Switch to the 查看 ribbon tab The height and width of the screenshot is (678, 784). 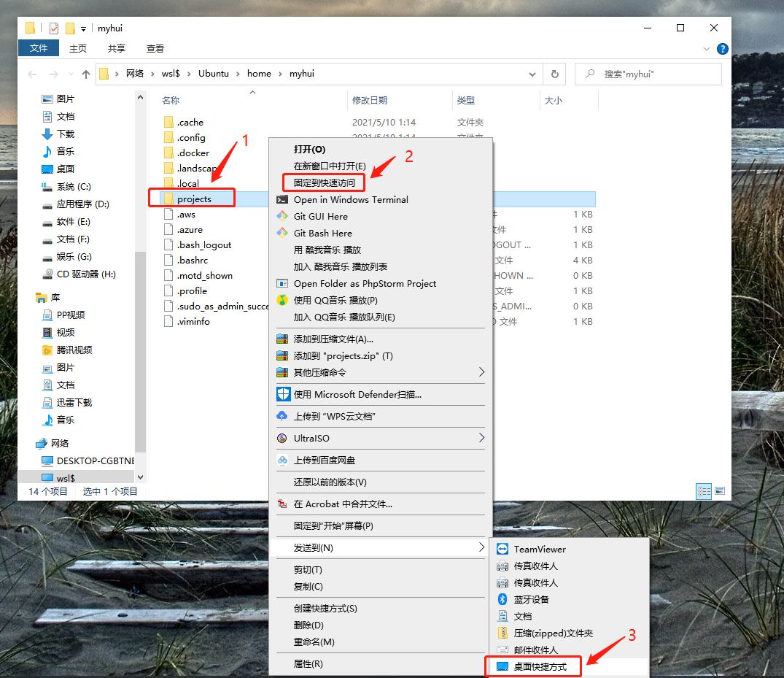pyautogui.click(x=155, y=48)
